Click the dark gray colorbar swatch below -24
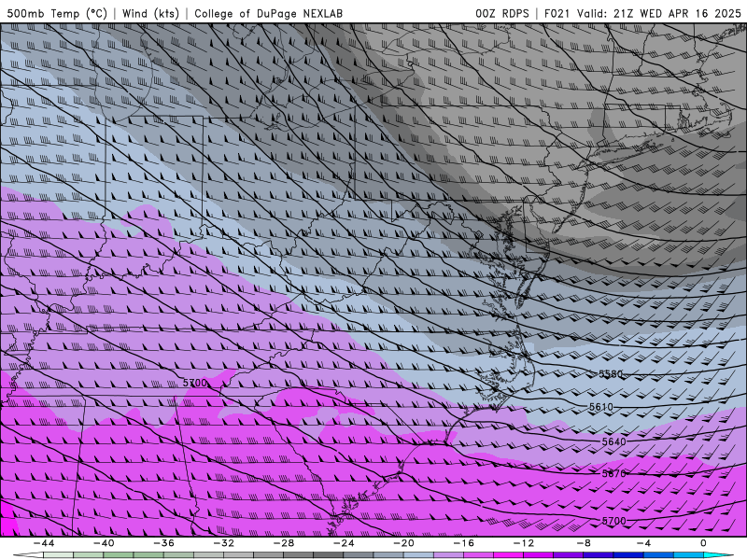Image resolution: width=747 pixels, height=560 pixels. pyautogui.click(x=329, y=555)
